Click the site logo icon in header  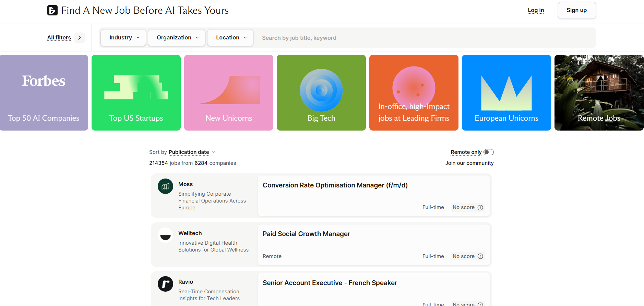(x=52, y=10)
